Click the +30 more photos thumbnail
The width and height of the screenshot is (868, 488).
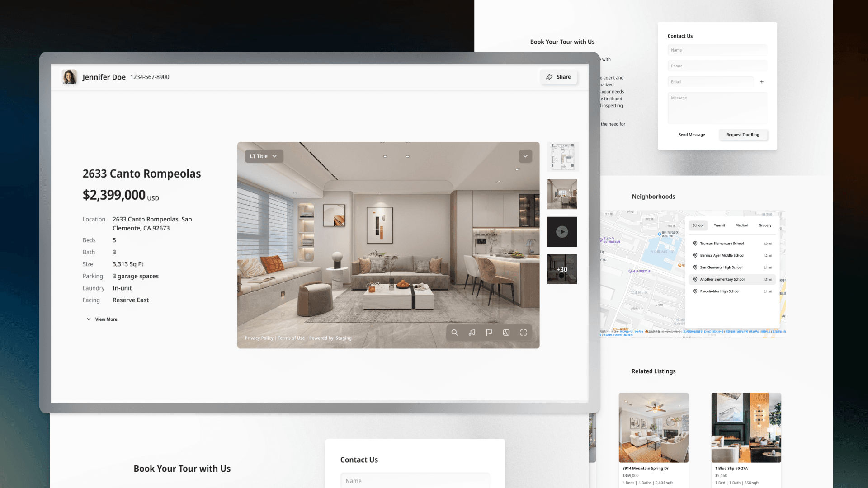click(x=562, y=269)
